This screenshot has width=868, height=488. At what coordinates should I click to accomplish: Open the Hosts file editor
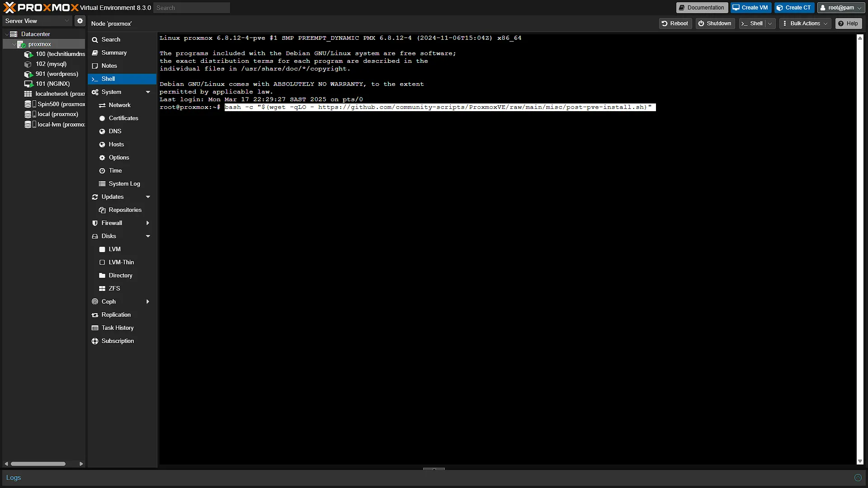point(122,145)
